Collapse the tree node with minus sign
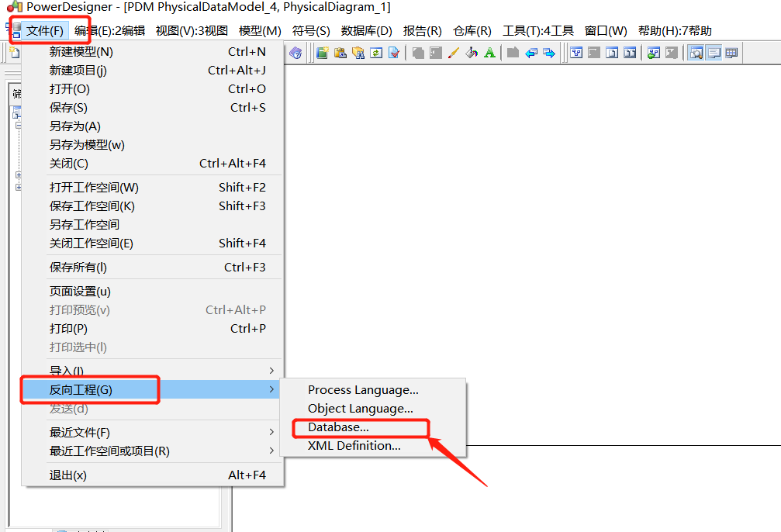Image resolution: width=781 pixels, height=532 pixels. tap(19, 125)
